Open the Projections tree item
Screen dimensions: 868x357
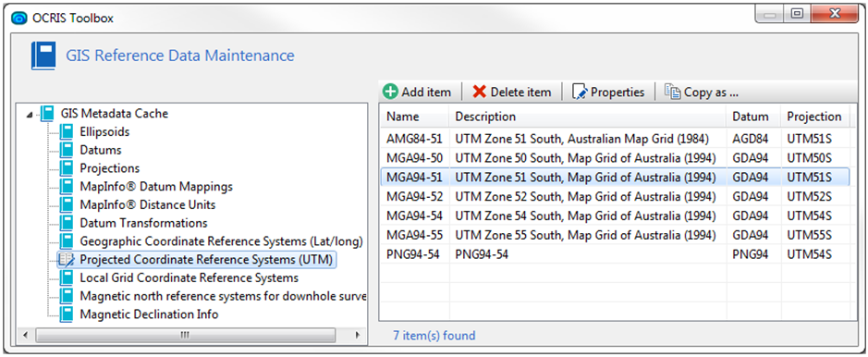(110, 168)
